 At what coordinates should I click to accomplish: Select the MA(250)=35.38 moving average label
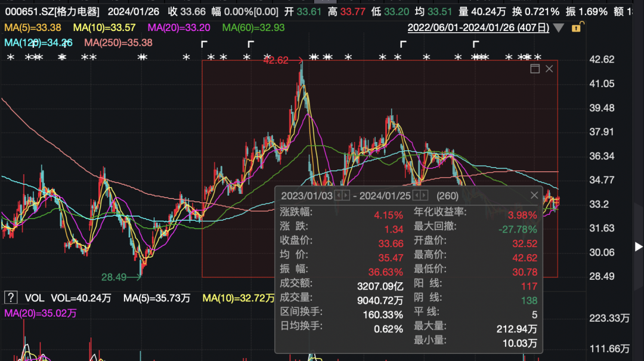click(118, 42)
